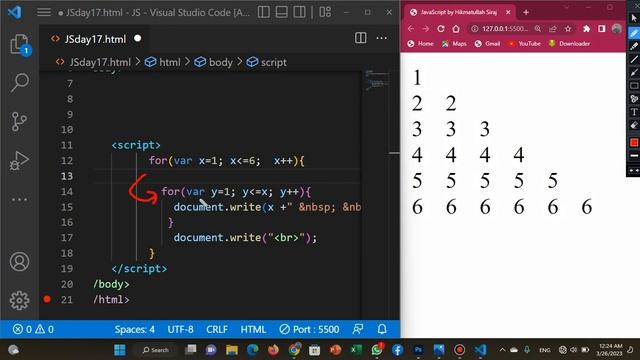The height and width of the screenshot is (360, 640).
Task: Open the YouTube bookmark
Action: click(524, 44)
